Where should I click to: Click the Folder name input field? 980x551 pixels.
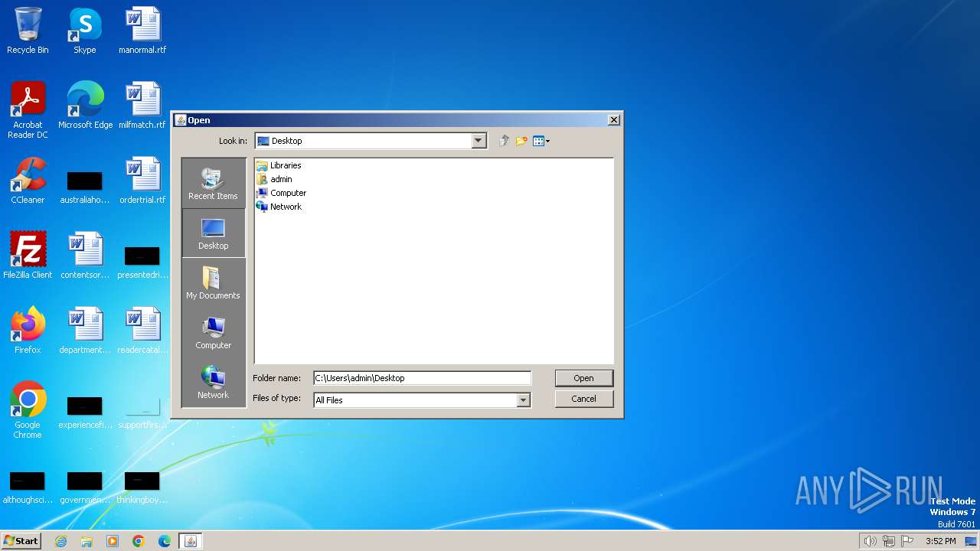coord(422,378)
